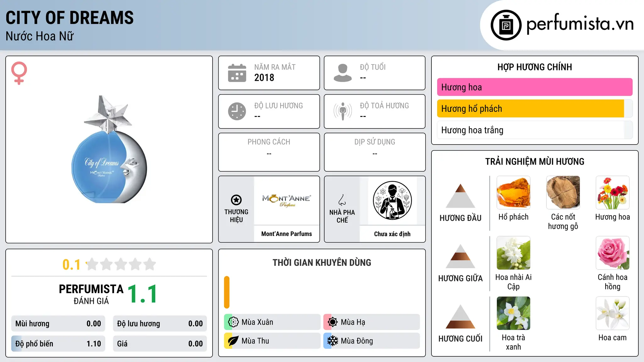Click the Chưa xác định perfumer label

tap(392, 234)
